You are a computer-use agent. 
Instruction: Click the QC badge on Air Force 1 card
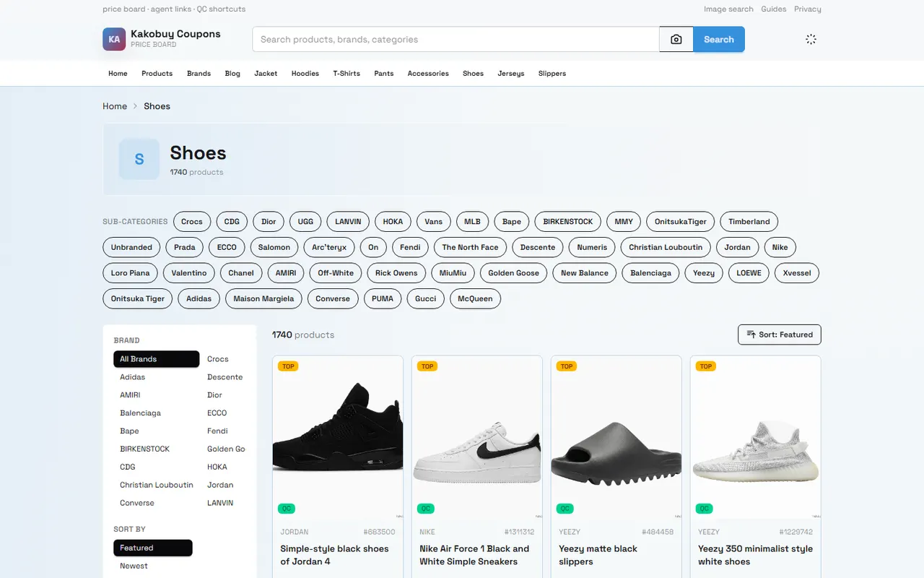[426, 509]
